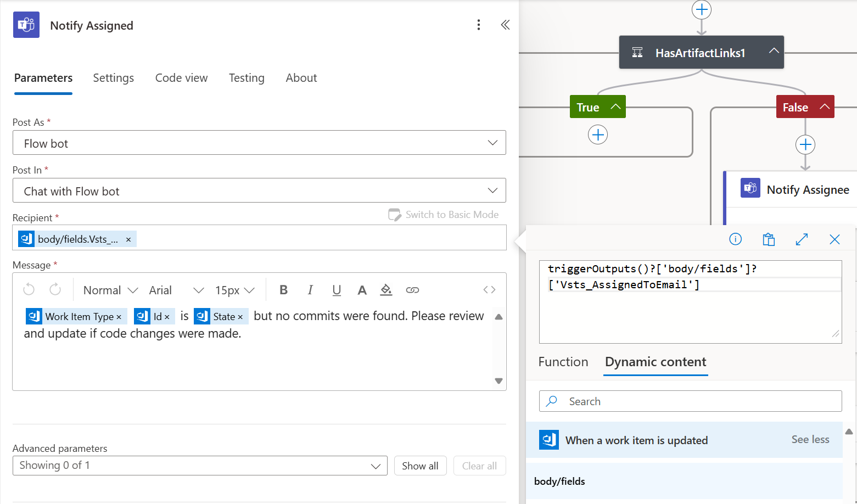Click the When a work item is updated header
857x504 pixels.
coord(684,440)
